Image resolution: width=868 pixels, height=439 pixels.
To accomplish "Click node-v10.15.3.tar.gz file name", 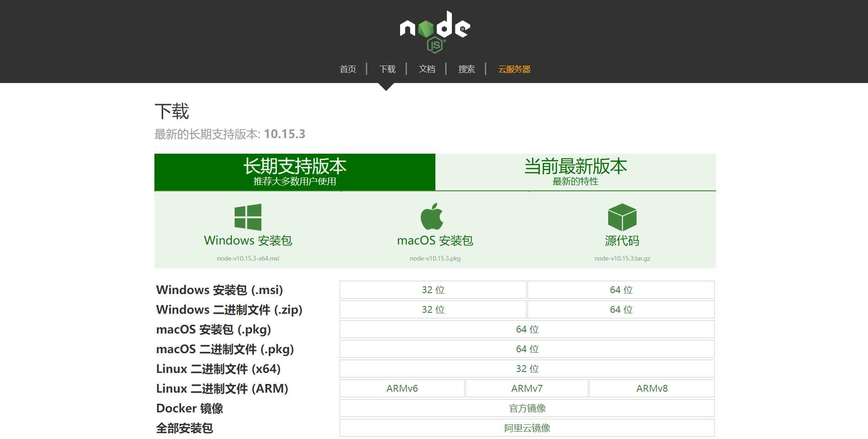I will point(622,258).
